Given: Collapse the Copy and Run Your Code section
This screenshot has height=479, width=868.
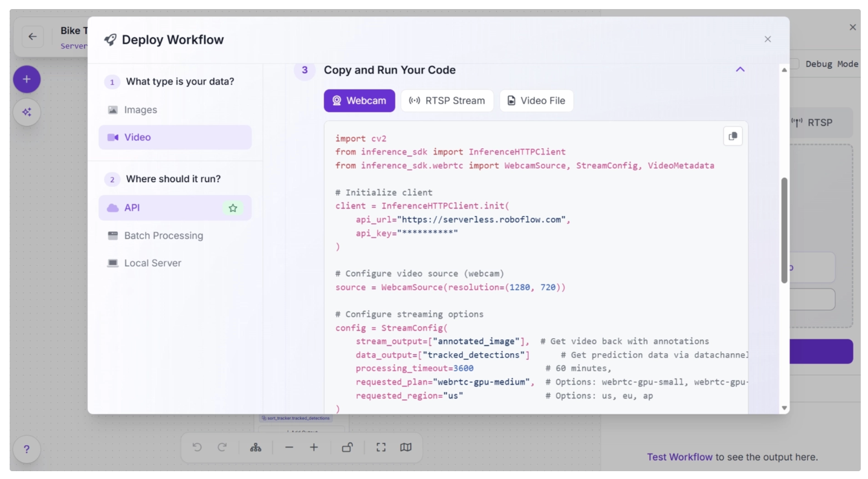Looking at the screenshot, I should (x=740, y=70).
